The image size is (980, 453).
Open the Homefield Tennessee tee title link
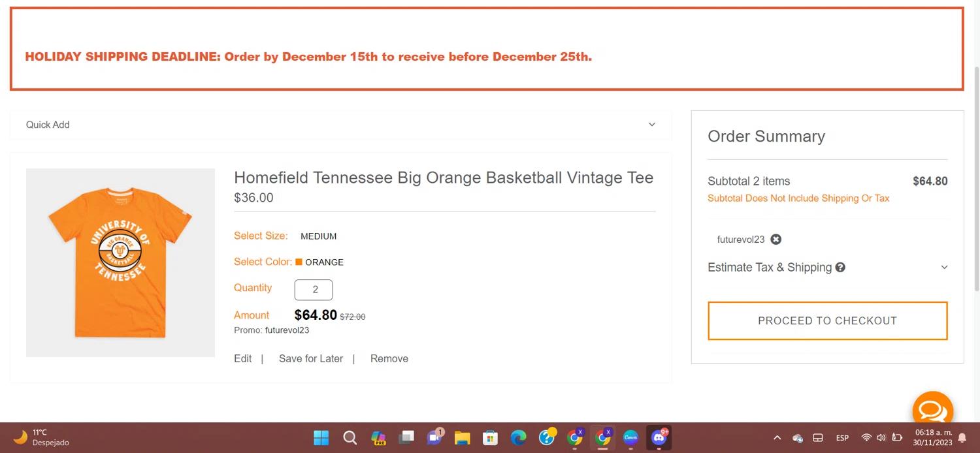click(x=444, y=178)
